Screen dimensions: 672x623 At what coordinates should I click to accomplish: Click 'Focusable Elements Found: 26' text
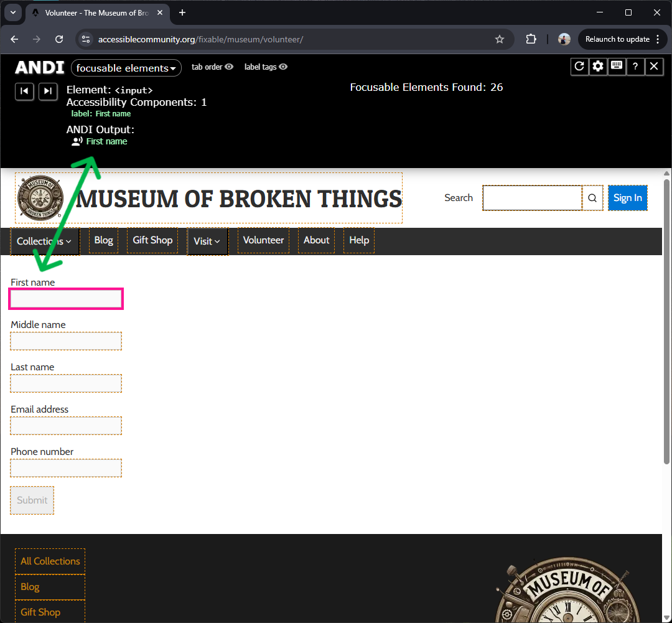(x=426, y=87)
